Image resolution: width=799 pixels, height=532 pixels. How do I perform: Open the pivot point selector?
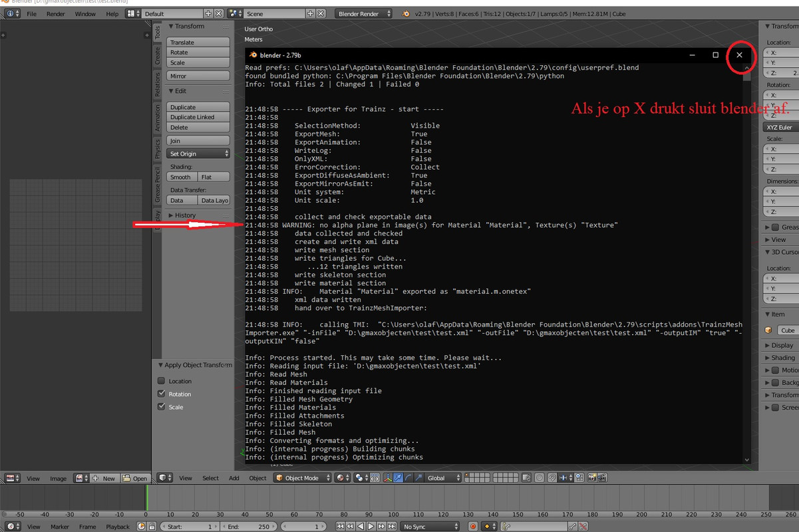(360, 477)
